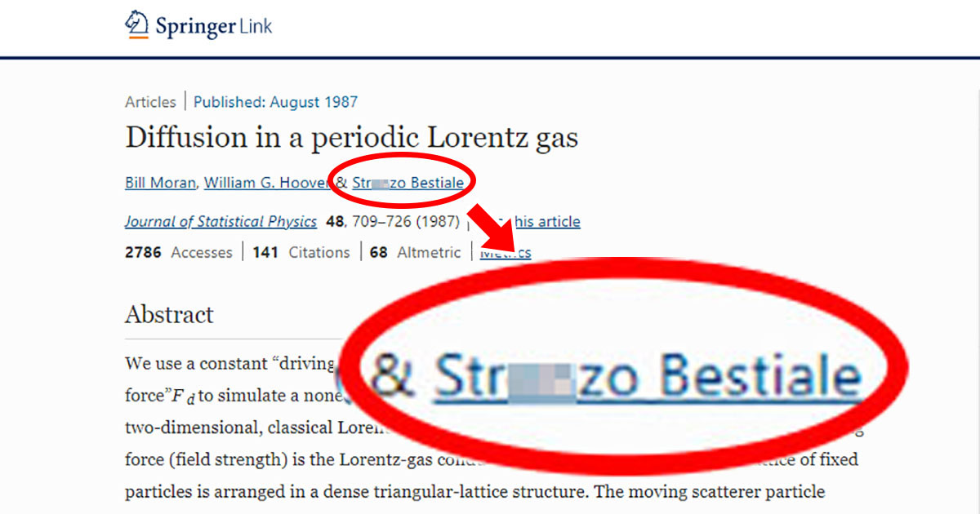Click the partially hidden Cite this article link

pos(546,222)
